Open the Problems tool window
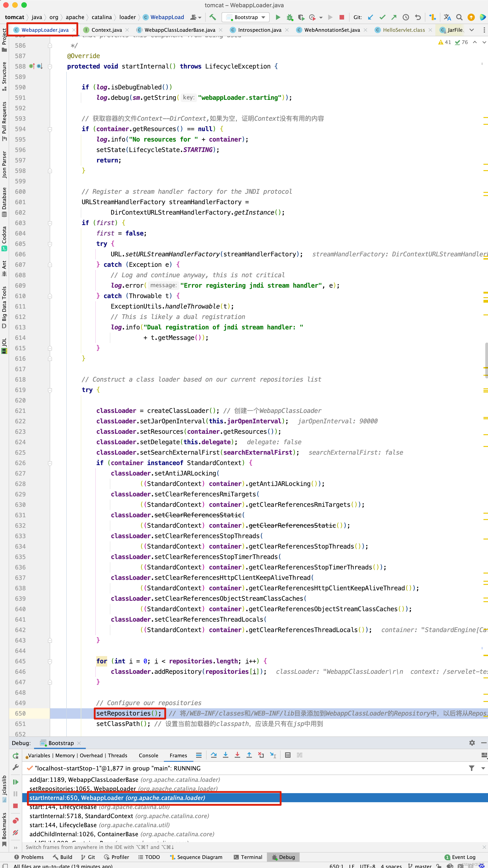 [29, 857]
